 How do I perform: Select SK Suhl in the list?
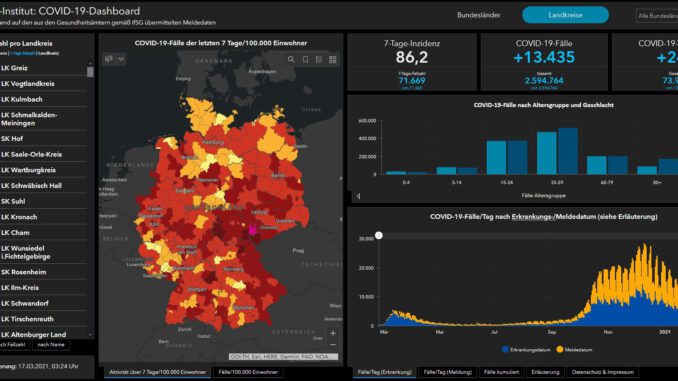pyautogui.click(x=43, y=201)
